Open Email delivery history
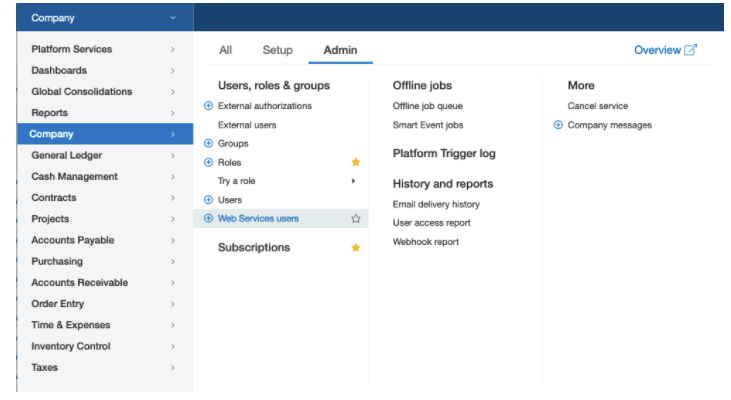 (x=436, y=204)
